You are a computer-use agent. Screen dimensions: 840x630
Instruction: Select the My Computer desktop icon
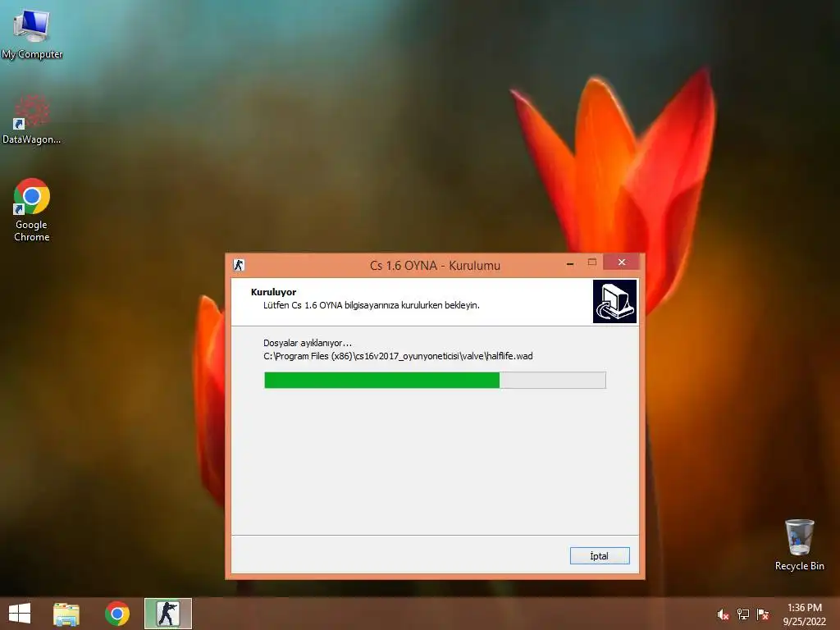tap(32, 34)
